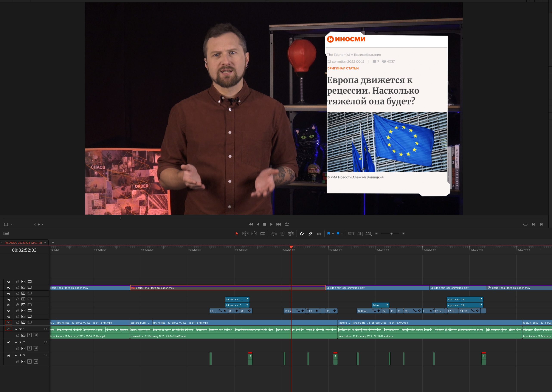Click the timeline zoom in plus button
Viewport: 552px width, 392px height.
(403, 233)
